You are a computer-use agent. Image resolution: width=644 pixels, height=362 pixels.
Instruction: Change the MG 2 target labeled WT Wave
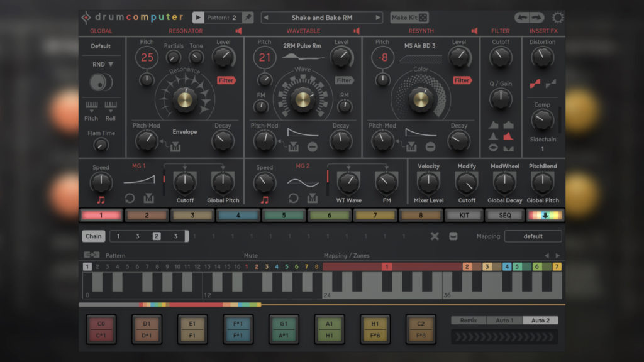point(348,200)
